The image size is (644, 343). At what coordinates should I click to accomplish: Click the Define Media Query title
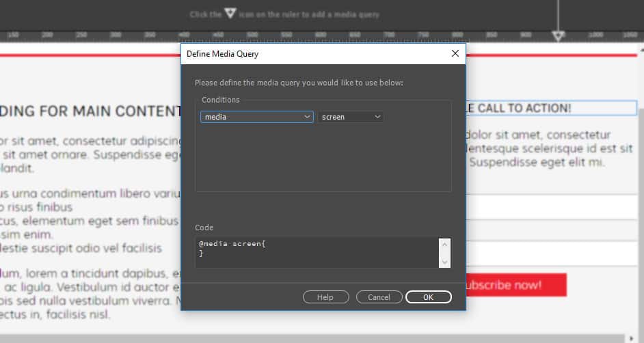coord(222,54)
